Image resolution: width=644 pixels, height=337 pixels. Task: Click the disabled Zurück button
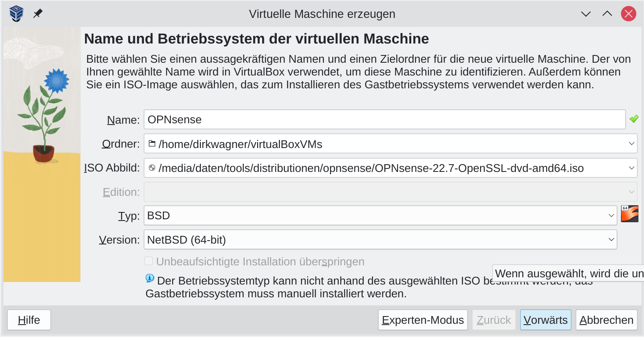point(494,320)
